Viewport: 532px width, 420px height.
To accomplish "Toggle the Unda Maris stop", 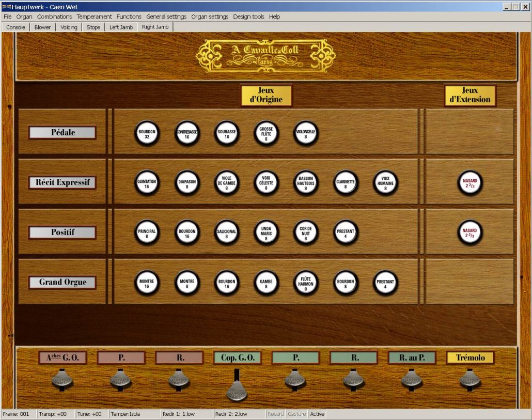I will coord(266,232).
